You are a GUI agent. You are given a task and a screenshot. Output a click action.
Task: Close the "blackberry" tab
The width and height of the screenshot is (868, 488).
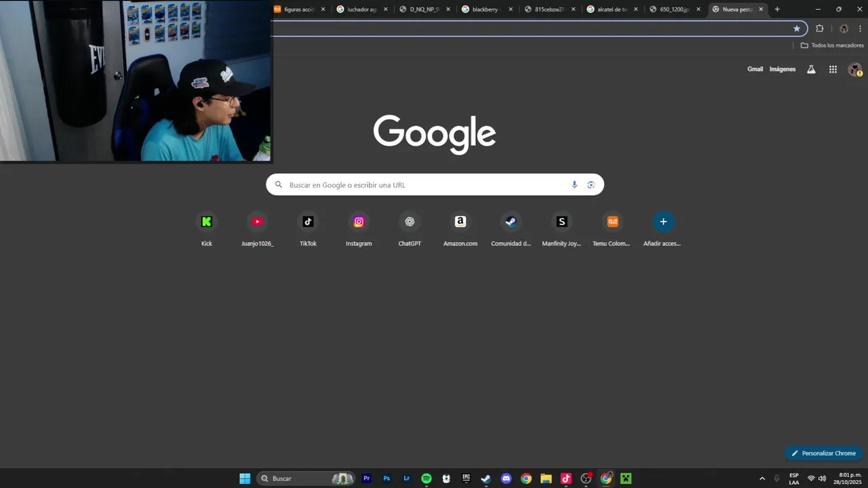click(x=511, y=9)
